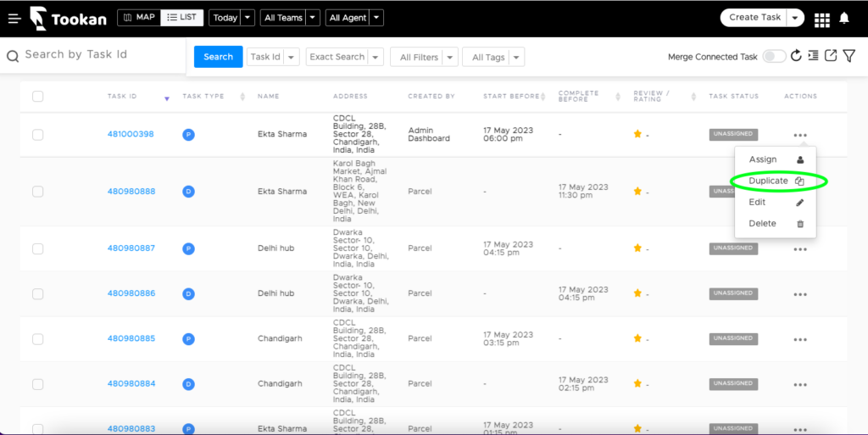Viewport: 868px width, 435px height.
Task: Open actions menu for task 480980887
Action: point(800,249)
